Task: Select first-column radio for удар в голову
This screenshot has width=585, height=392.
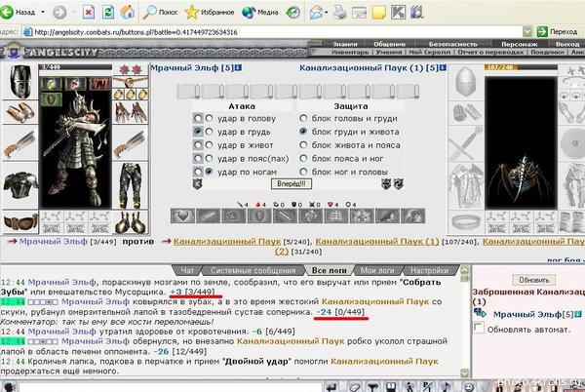Action: (x=198, y=119)
